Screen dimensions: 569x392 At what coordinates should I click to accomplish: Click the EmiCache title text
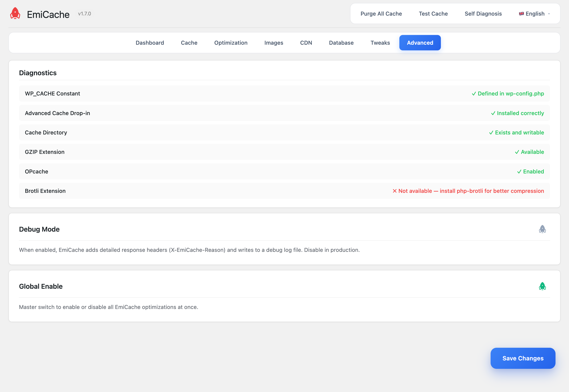point(48,15)
